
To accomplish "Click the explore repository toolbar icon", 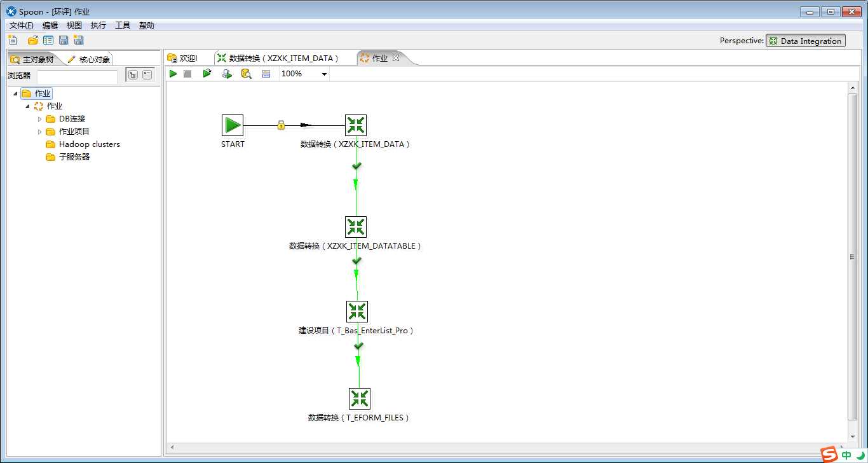I will [48, 40].
